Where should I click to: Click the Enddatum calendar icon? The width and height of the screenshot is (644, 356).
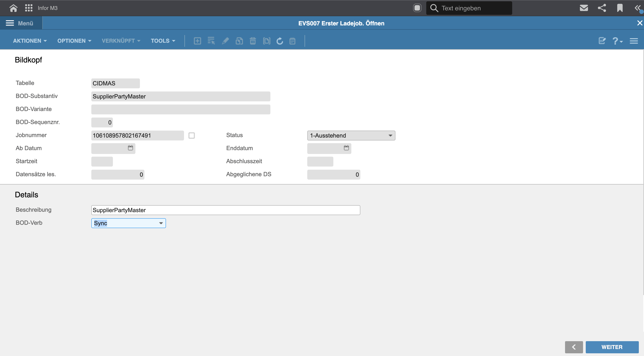click(346, 148)
